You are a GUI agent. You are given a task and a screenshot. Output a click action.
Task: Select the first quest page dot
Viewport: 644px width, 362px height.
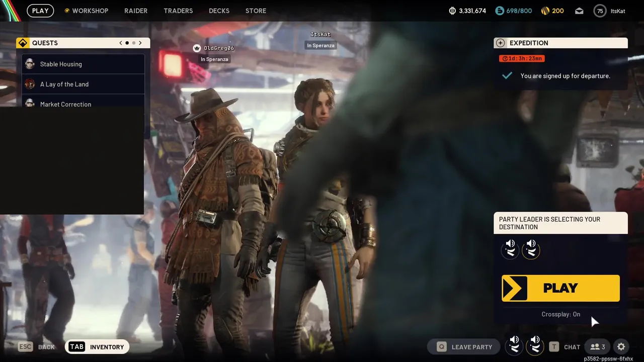tap(127, 43)
